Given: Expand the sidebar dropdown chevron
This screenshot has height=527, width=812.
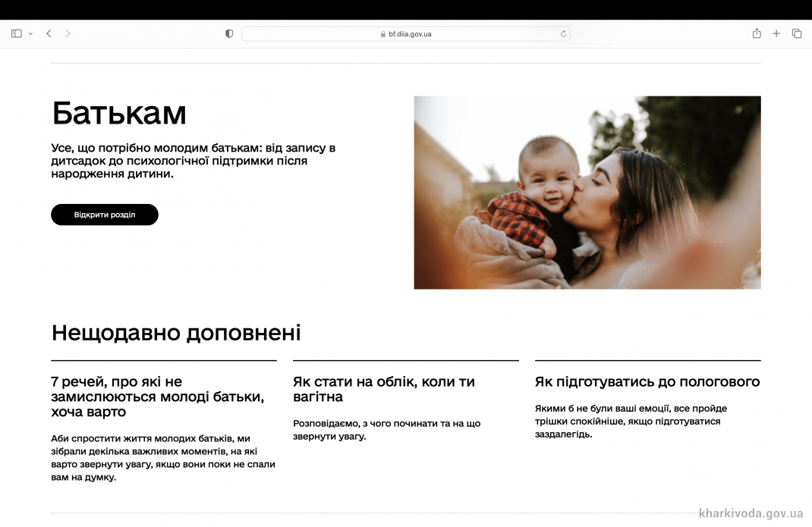Looking at the screenshot, I should click(x=30, y=33).
